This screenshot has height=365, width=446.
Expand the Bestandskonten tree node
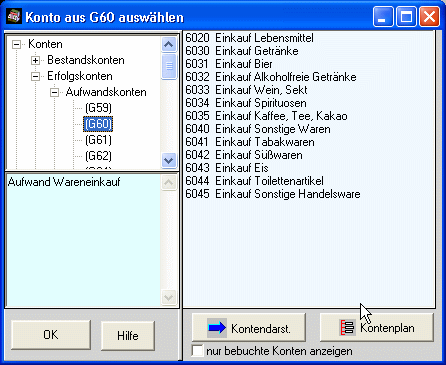coord(35,60)
